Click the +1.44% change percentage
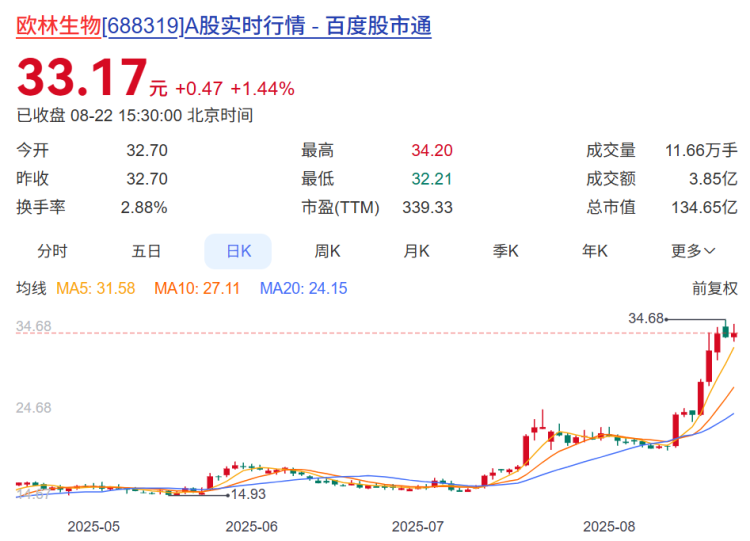 tap(262, 89)
